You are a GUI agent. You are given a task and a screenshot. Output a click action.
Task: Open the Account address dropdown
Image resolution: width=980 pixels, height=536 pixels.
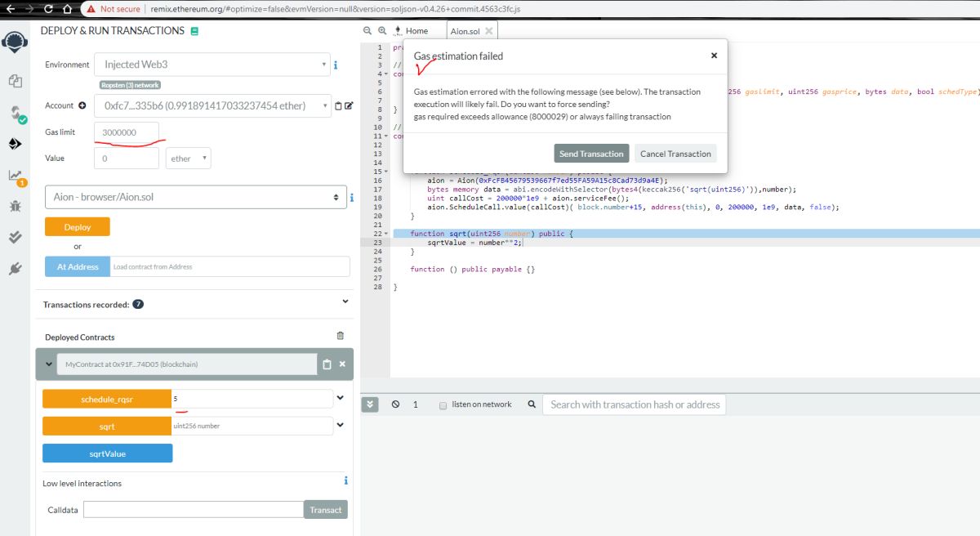pyautogui.click(x=213, y=105)
